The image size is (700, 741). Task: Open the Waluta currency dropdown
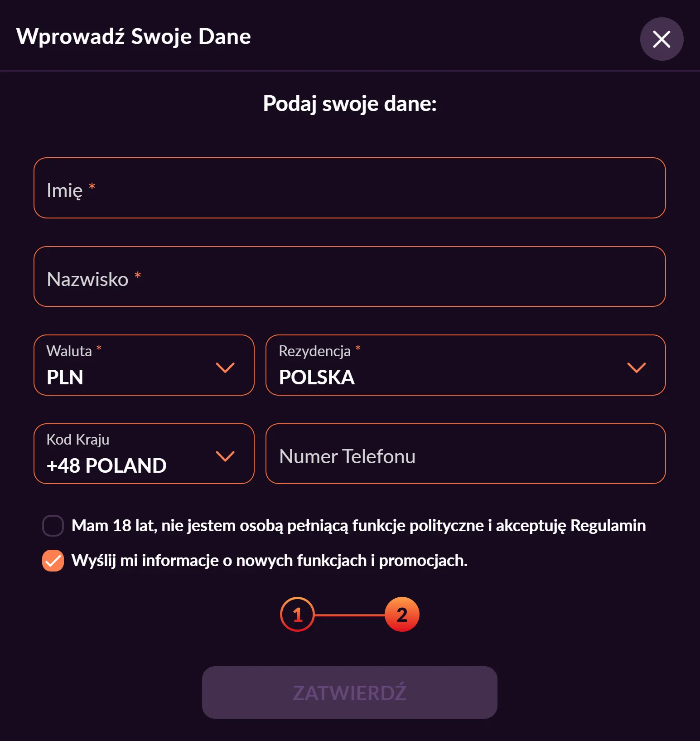136,365
